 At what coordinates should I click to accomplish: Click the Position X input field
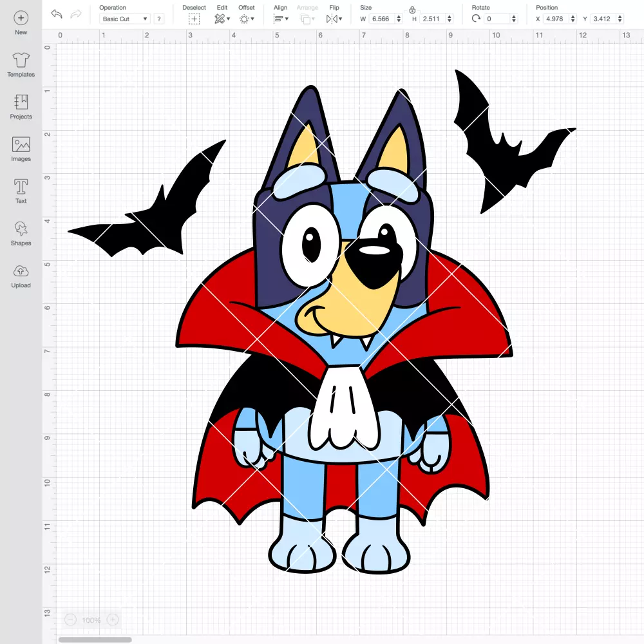556,19
